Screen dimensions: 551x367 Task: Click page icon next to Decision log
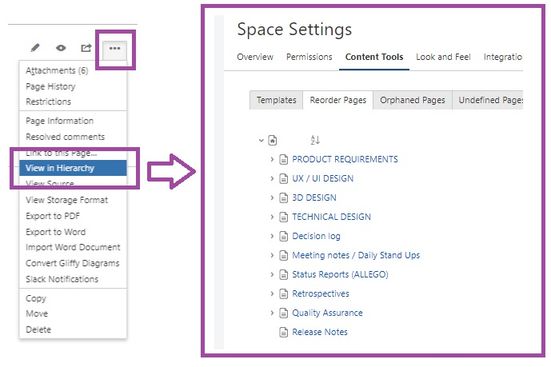[283, 236]
